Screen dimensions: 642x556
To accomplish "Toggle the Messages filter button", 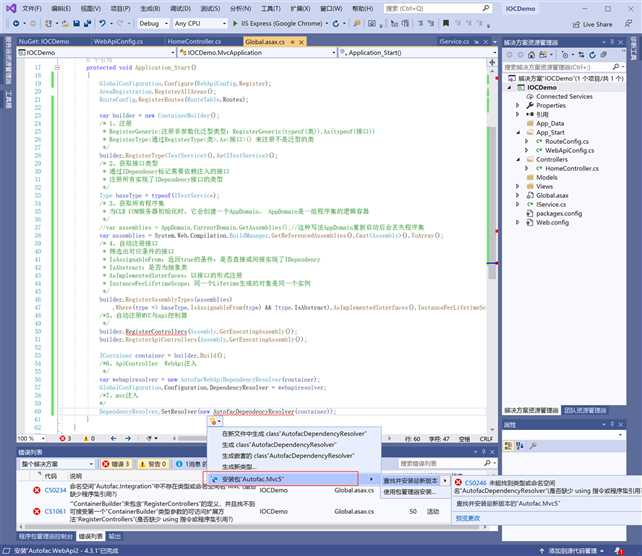I will click(190, 464).
